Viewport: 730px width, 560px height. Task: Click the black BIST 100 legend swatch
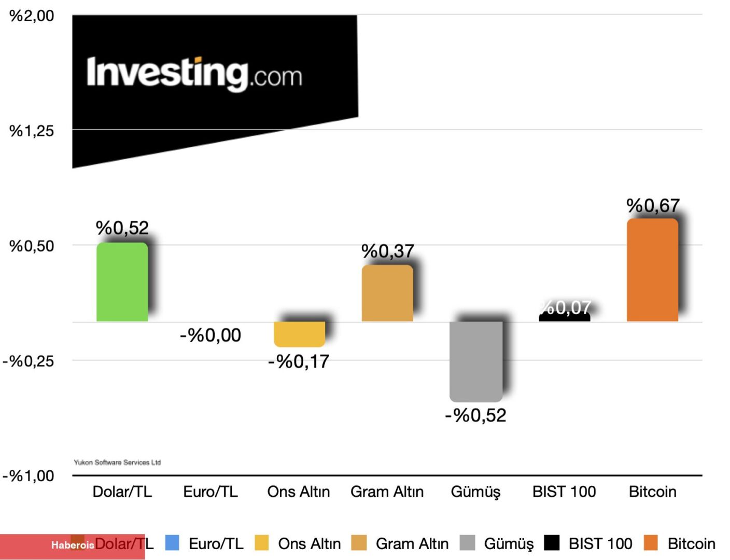point(552,543)
